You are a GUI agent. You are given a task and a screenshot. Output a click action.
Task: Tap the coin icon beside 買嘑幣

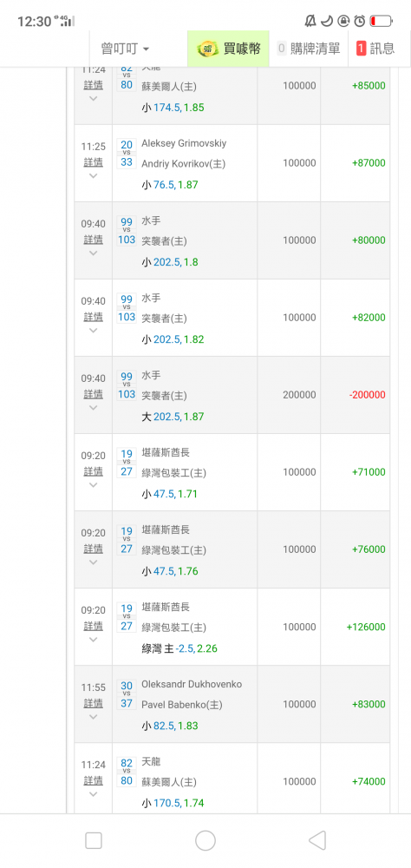[208, 49]
